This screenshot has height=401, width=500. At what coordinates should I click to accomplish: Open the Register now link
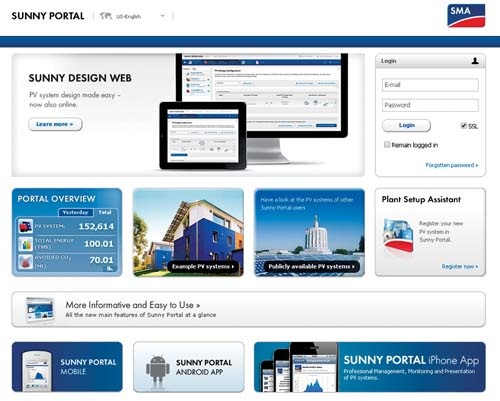[x=460, y=266]
